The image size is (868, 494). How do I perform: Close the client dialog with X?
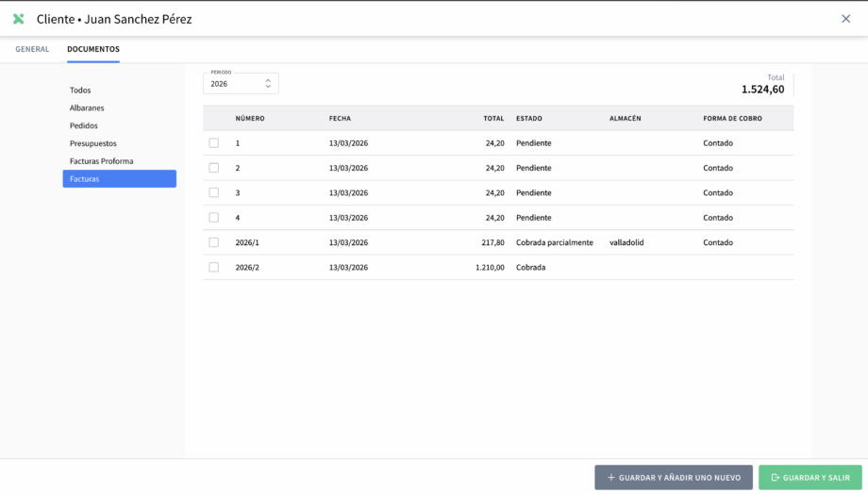pos(845,19)
